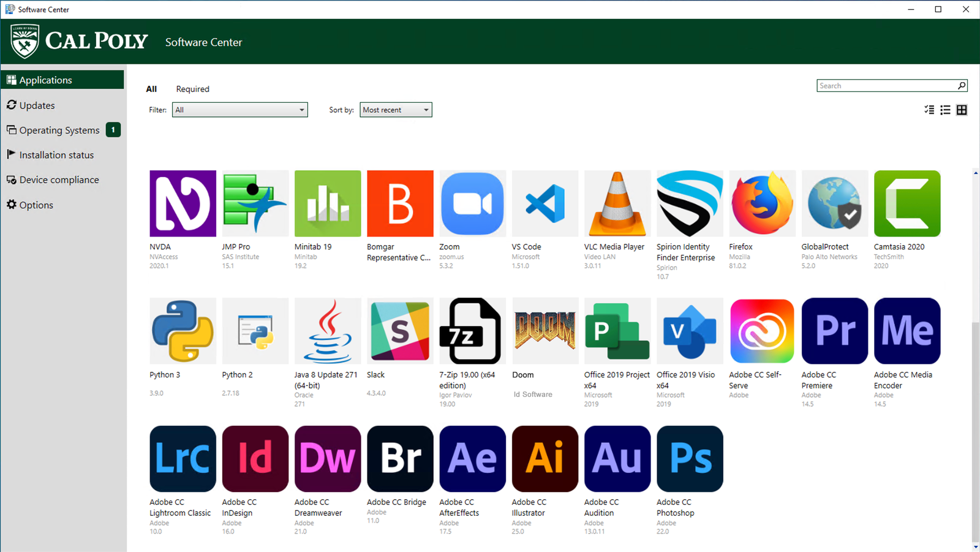
Task: Click the Bomgar Representative Console icon
Action: click(400, 203)
